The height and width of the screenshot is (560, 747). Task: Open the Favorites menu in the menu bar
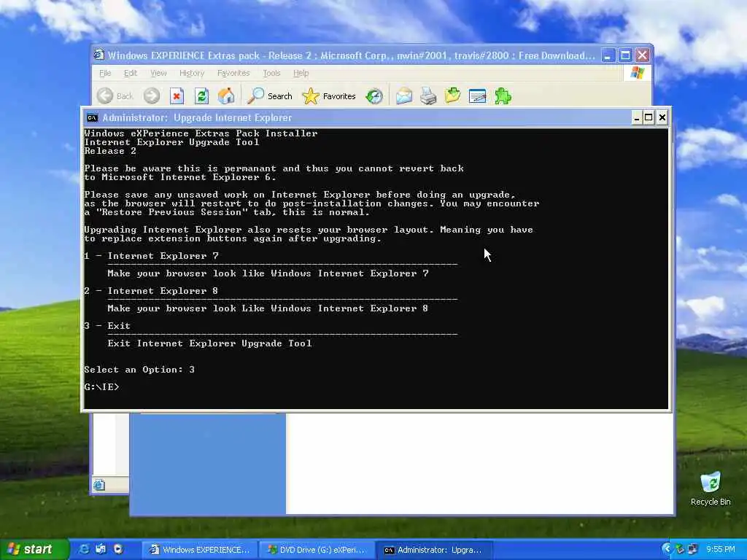click(x=233, y=73)
